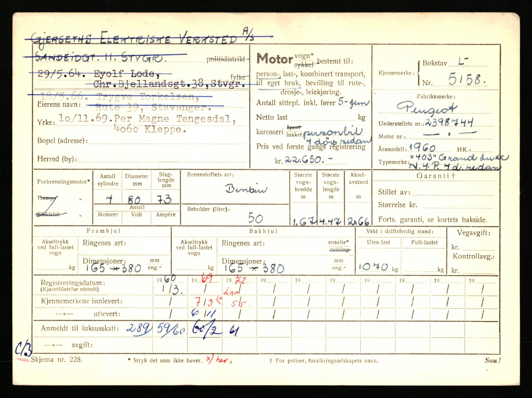The height and width of the screenshot is (398, 532).
Task: Click the price 'kr. 22.650.-'
Action: (304, 160)
